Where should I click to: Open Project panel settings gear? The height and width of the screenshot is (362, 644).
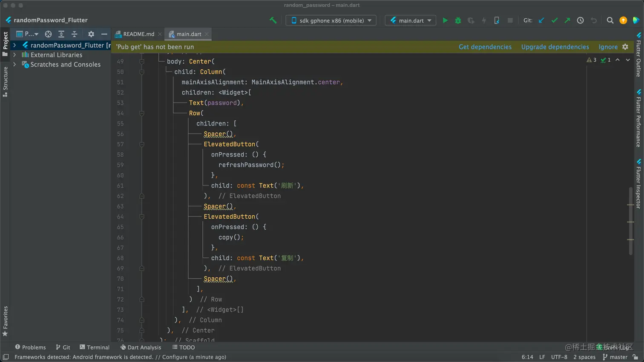pos(91,34)
